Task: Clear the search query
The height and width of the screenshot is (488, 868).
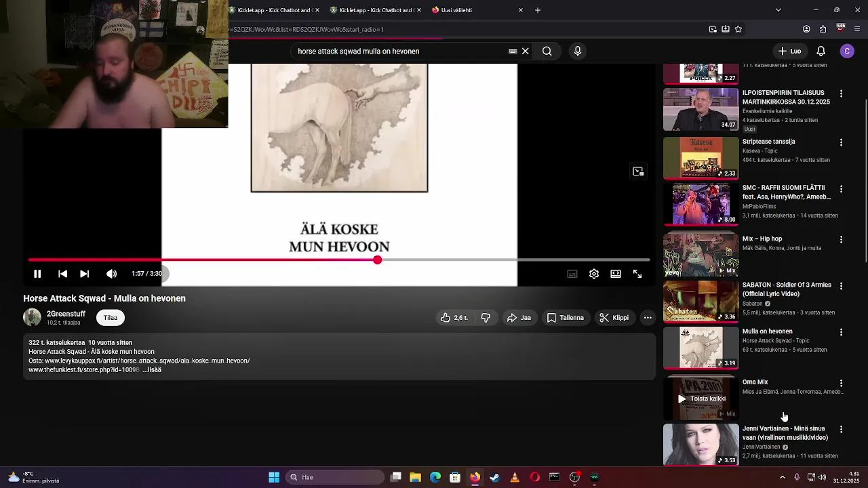Action: point(525,51)
